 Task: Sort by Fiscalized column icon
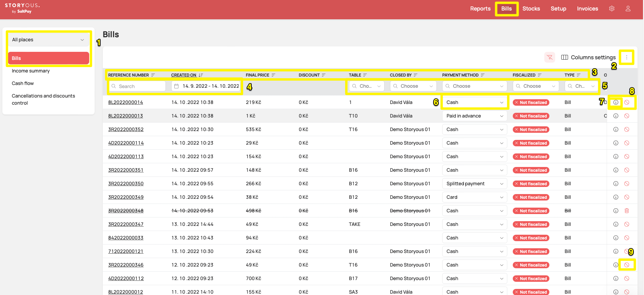click(540, 75)
